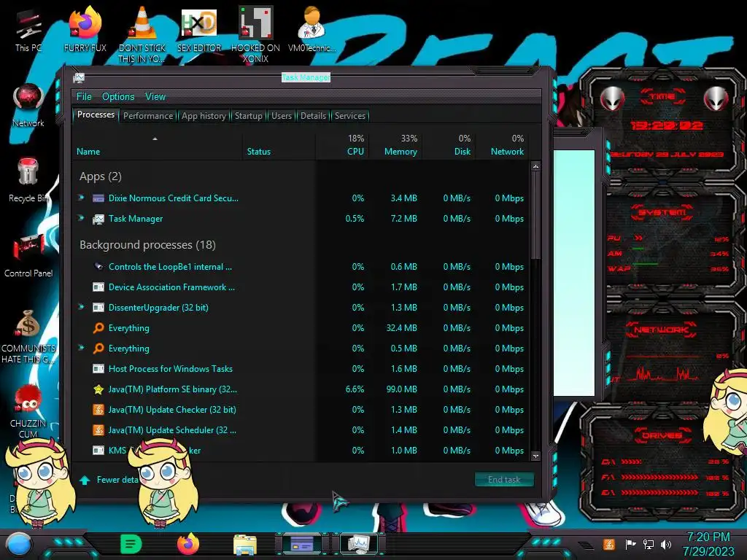Select the Java(TM) Update Scheduler row
The width and height of the screenshot is (747, 560).
pos(301,430)
